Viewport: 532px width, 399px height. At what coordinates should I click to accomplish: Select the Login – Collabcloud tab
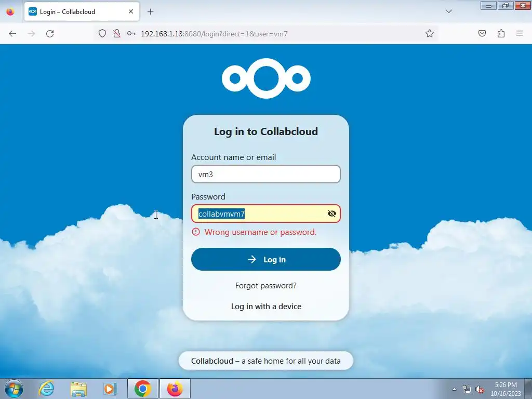click(82, 11)
